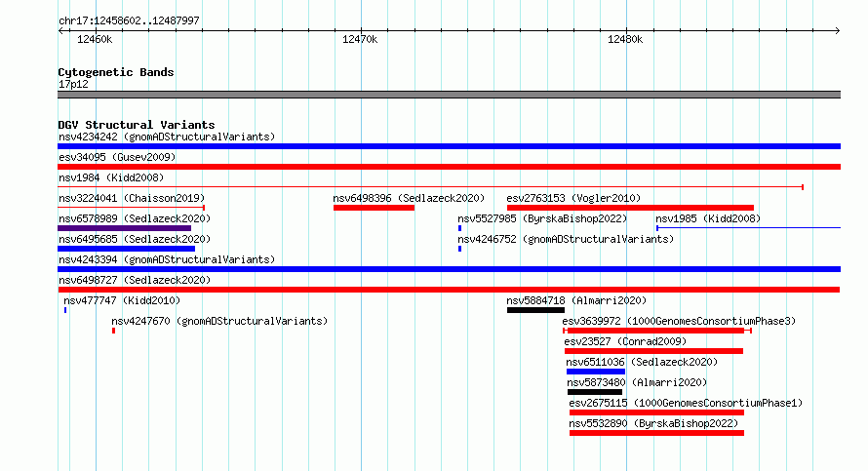The width and height of the screenshot is (868, 471).
Task: Click thin blue line under nsv1985
Action: click(748, 228)
